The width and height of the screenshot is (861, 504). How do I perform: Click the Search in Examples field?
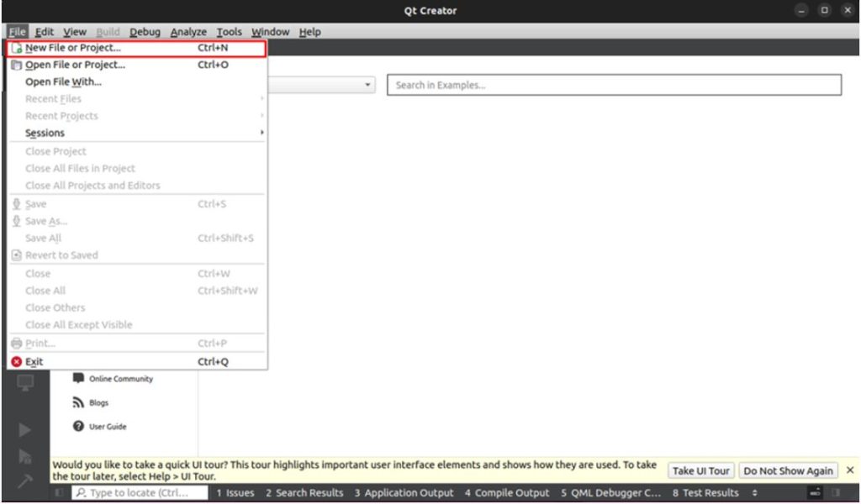click(x=614, y=85)
